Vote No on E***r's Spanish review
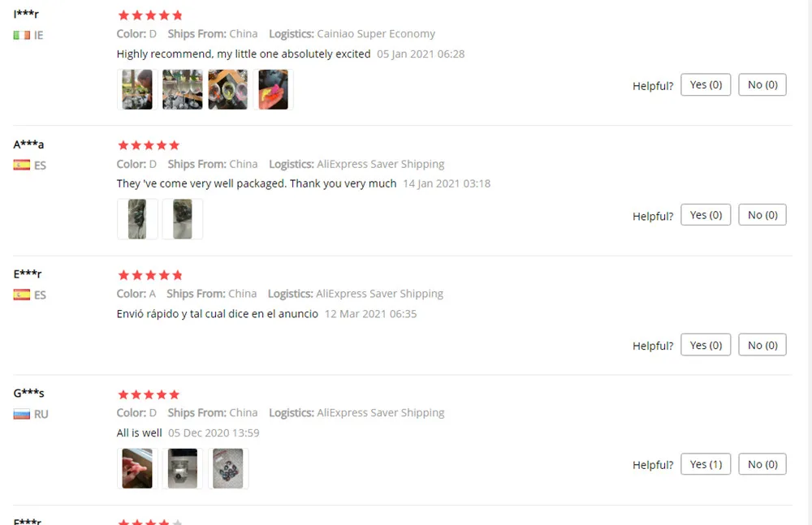The width and height of the screenshot is (812, 525). 762,345
